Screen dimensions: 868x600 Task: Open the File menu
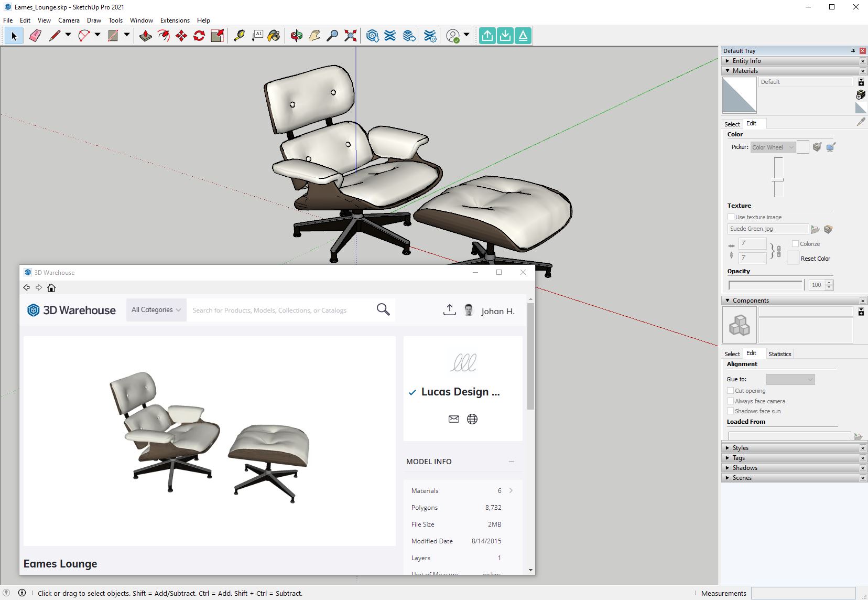(8, 20)
